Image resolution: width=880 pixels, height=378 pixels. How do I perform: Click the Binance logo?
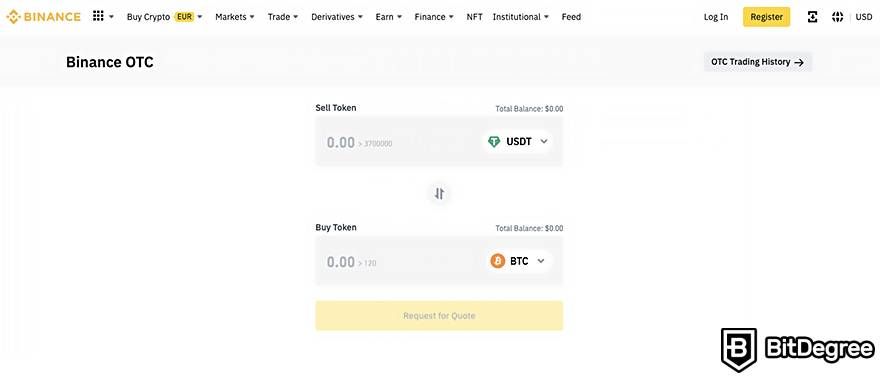click(x=43, y=17)
